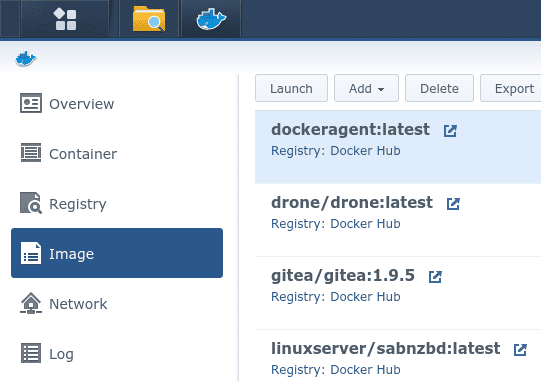The width and height of the screenshot is (541, 382).
Task: Select the Image section
Action: tap(117, 253)
